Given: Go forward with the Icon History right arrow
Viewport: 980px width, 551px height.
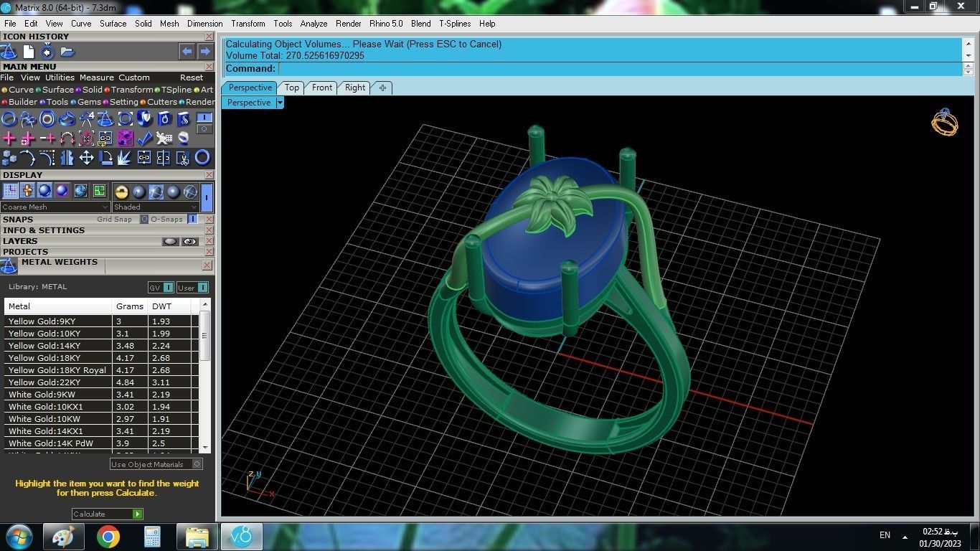Looking at the screenshot, I should 204,52.
